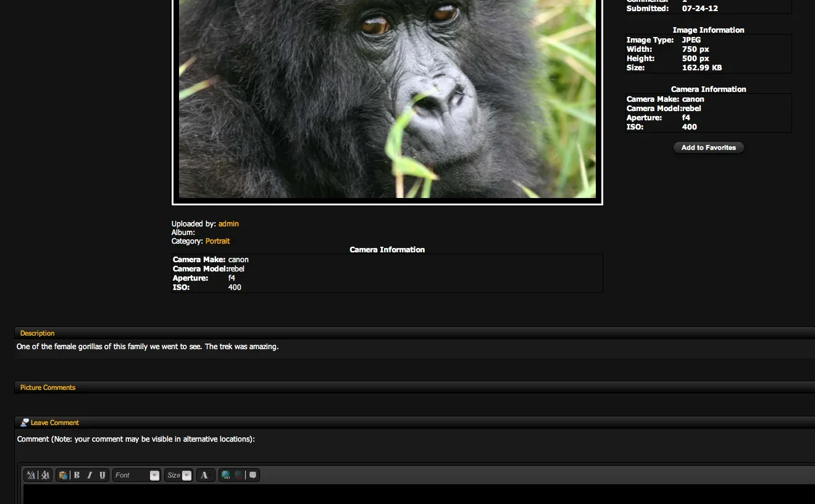This screenshot has width=815, height=504.
Task: Click the gorilla description sentence
Action: coord(148,347)
